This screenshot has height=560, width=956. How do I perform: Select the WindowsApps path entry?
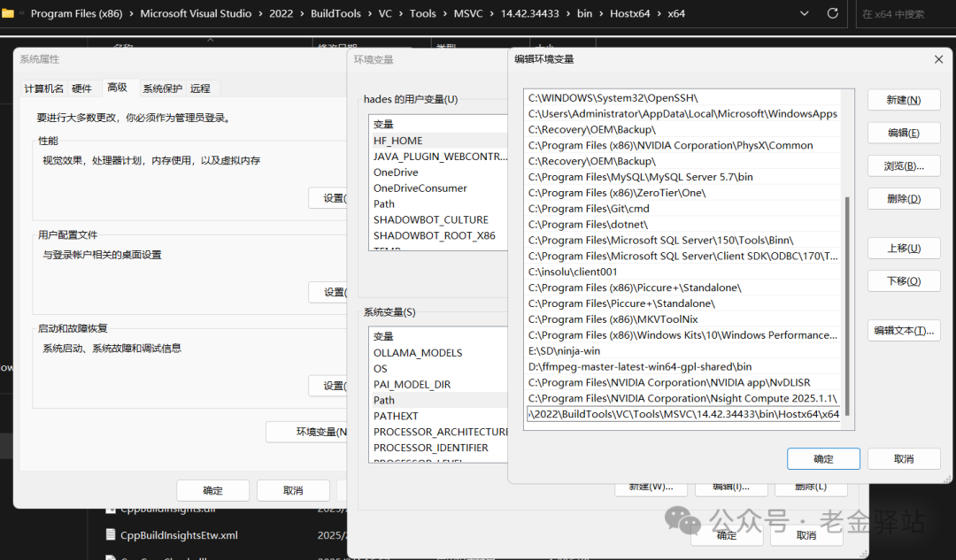pos(682,113)
